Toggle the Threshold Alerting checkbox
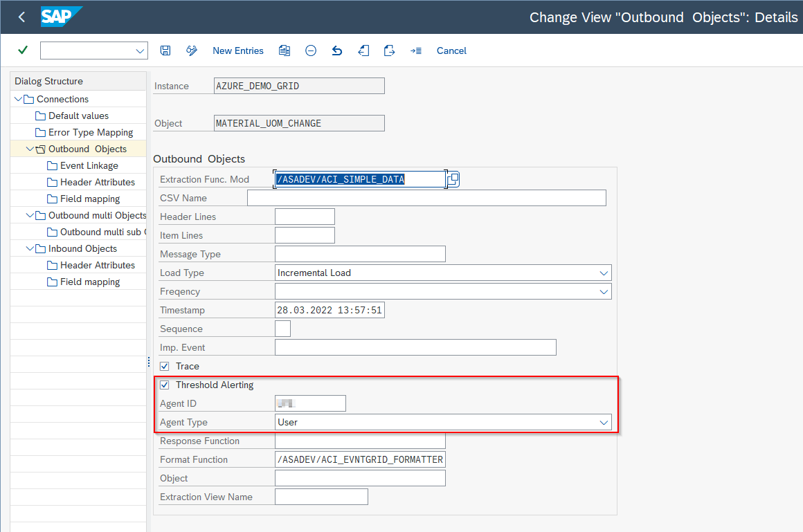 [164, 385]
